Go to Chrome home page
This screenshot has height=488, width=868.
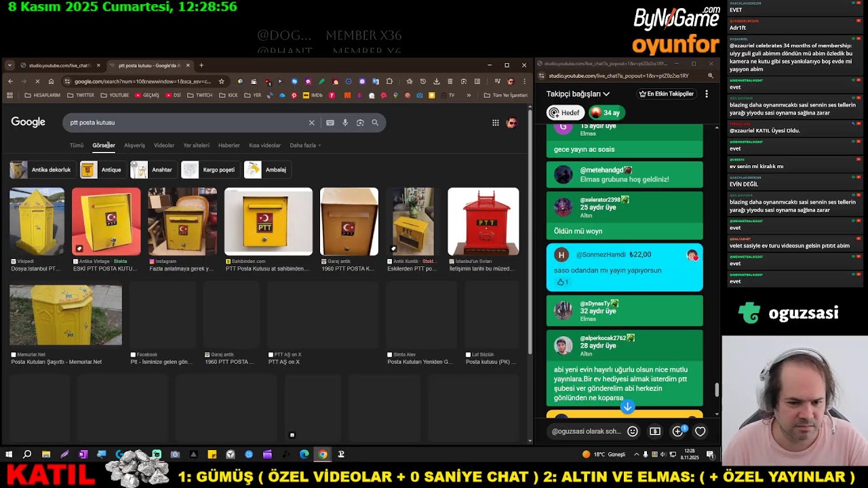point(51,81)
